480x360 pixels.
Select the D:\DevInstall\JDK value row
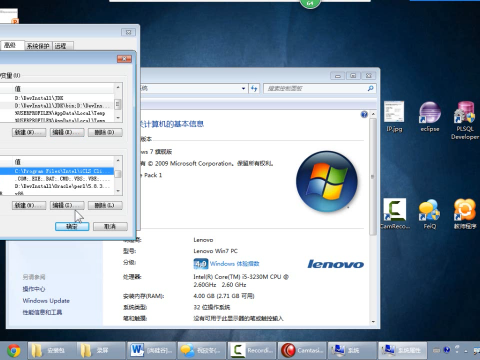pos(57,98)
